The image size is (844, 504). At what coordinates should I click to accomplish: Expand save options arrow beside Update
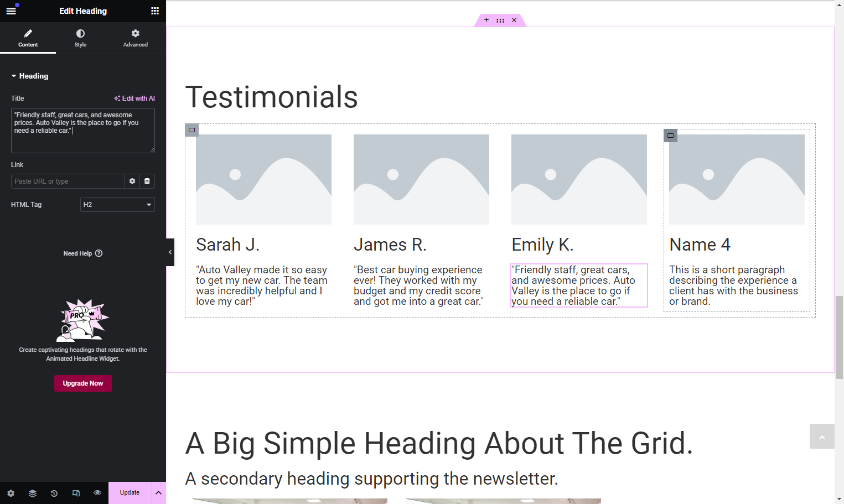click(158, 493)
